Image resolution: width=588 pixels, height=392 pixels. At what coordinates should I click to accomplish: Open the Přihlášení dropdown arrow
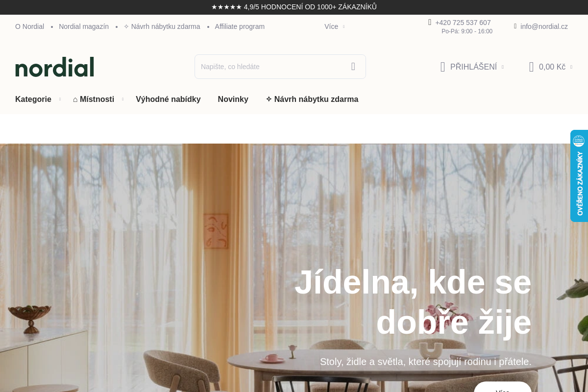(x=502, y=67)
